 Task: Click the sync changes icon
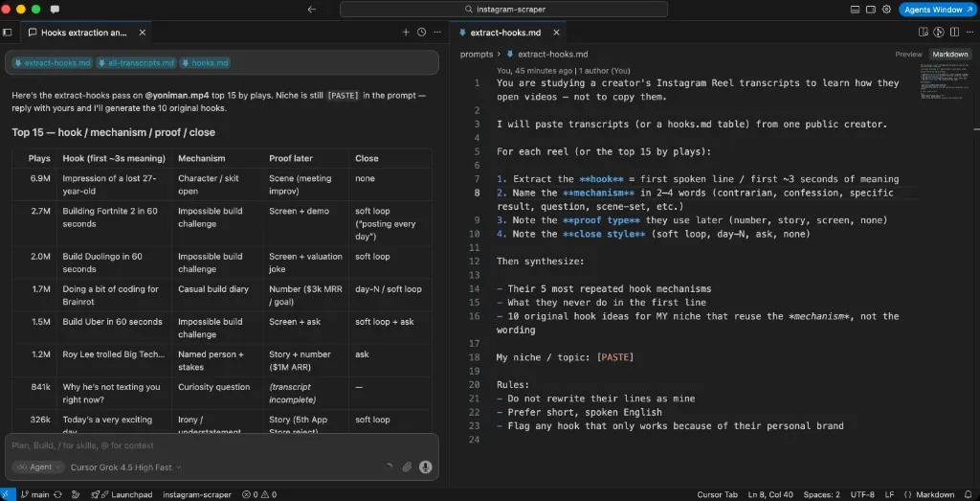(58, 494)
